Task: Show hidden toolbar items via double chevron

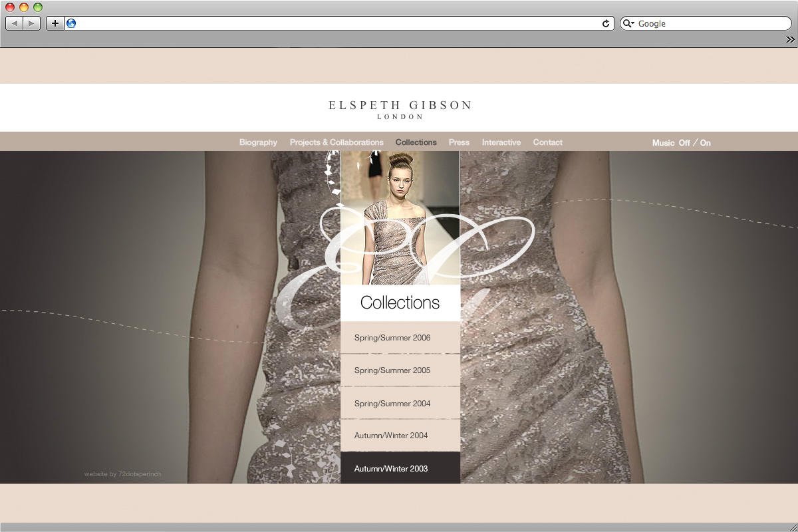Action: pyautogui.click(x=790, y=39)
